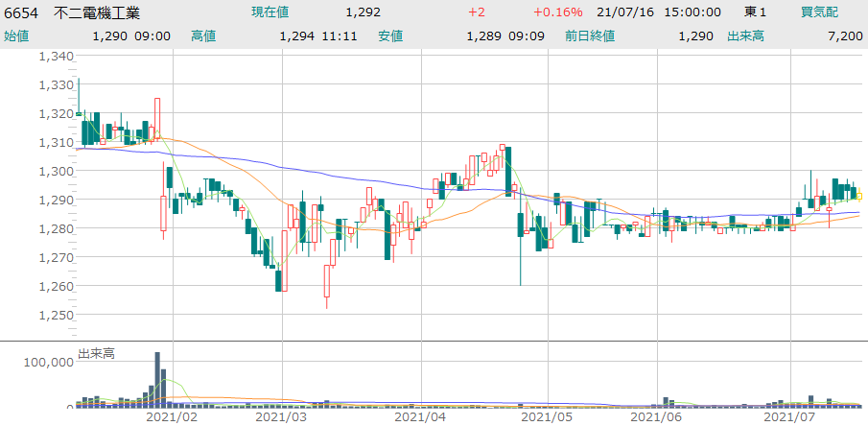Click the 2021/04 date axis label
This screenshot has width=868, height=426.
(420, 417)
